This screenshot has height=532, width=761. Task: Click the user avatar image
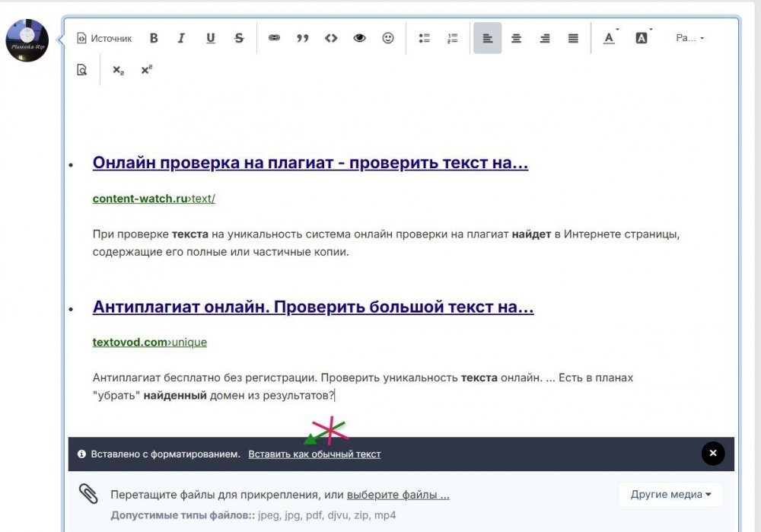tap(27, 40)
